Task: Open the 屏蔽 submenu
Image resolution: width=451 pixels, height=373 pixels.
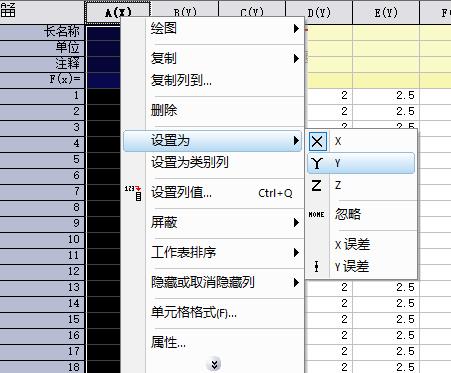Action: click(213, 222)
